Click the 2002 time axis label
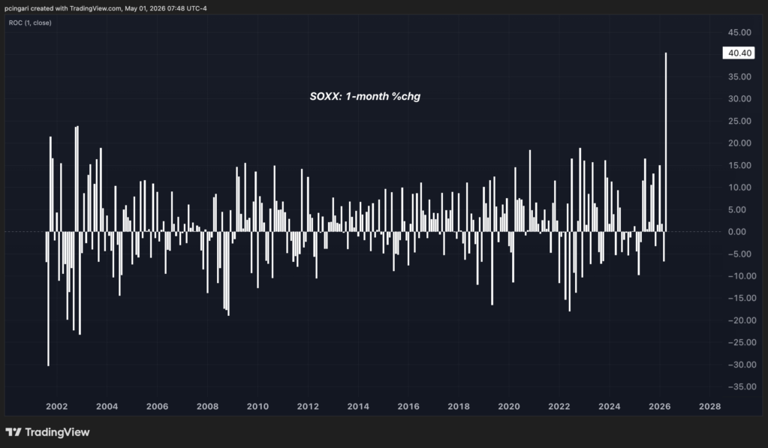 pos(56,406)
